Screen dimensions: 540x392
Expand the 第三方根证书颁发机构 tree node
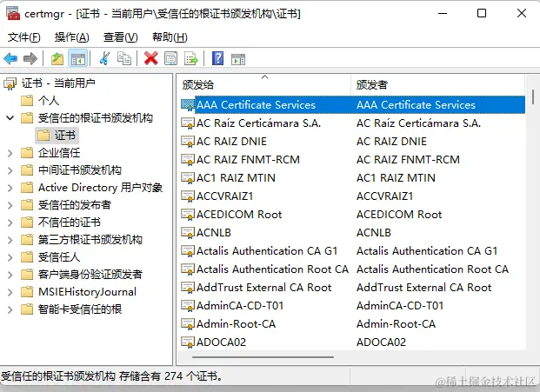[10, 240]
